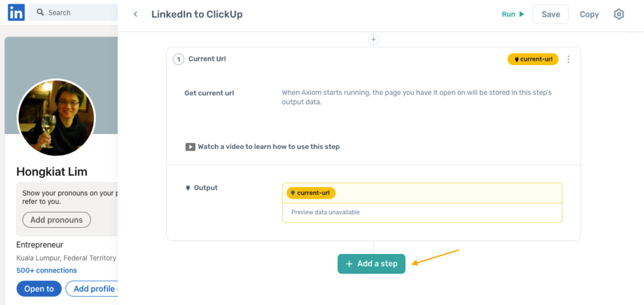The image size is (644, 305).
Task: Open the video tutorial link for this step
Action: coord(268,147)
